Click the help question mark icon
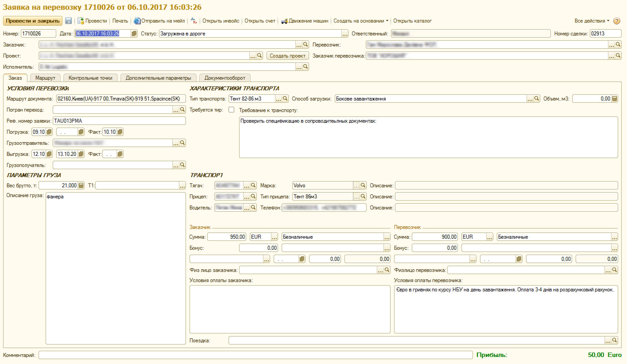 click(x=617, y=21)
